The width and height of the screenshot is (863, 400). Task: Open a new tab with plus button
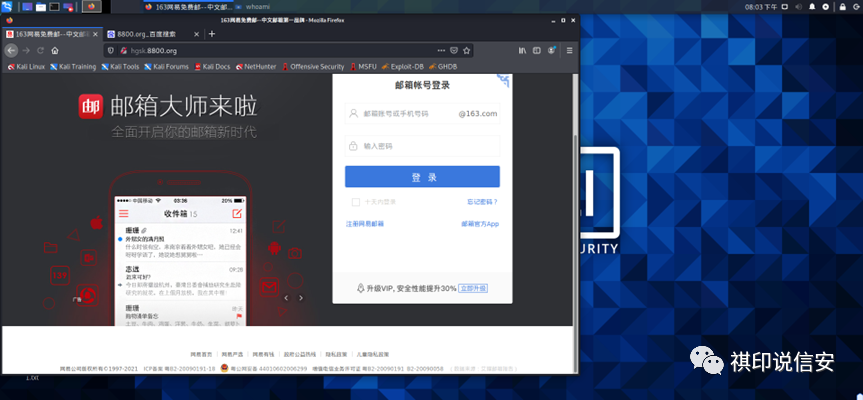pyautogui.click(x=211, y=34)
